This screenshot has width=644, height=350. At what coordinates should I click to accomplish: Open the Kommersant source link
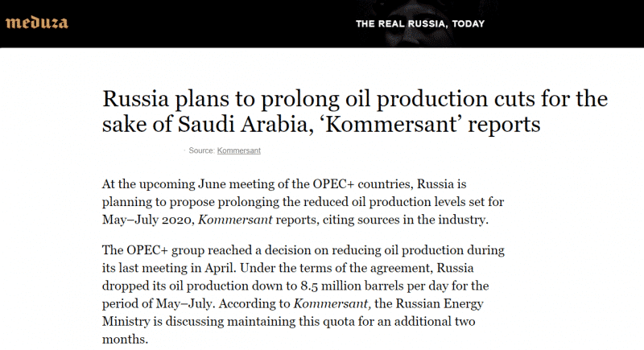[x=238, y=150]
